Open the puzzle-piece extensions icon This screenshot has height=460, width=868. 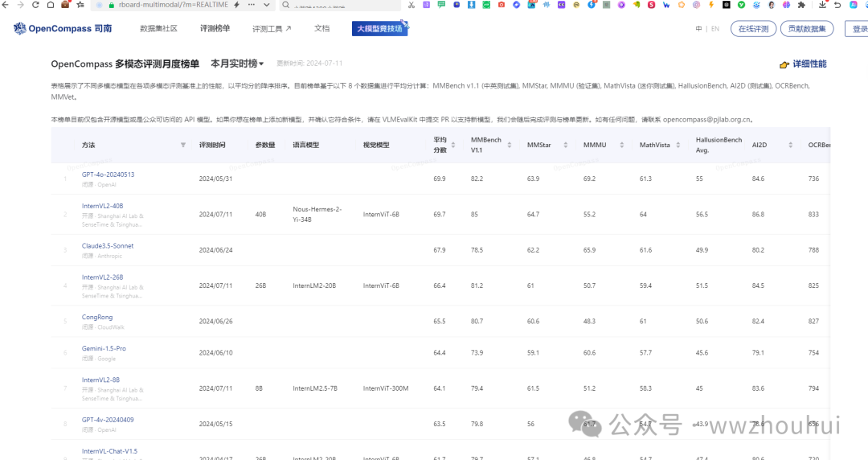[801, 5]
